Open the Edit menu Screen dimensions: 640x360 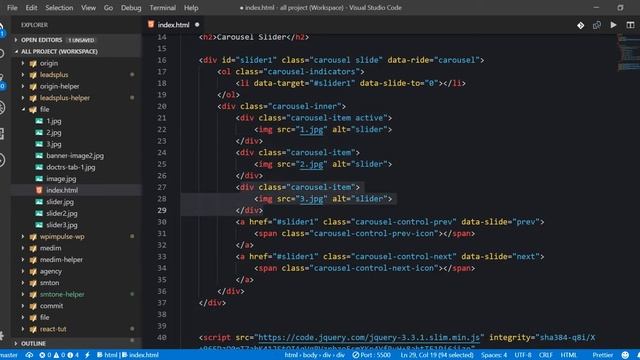(31, 8)
